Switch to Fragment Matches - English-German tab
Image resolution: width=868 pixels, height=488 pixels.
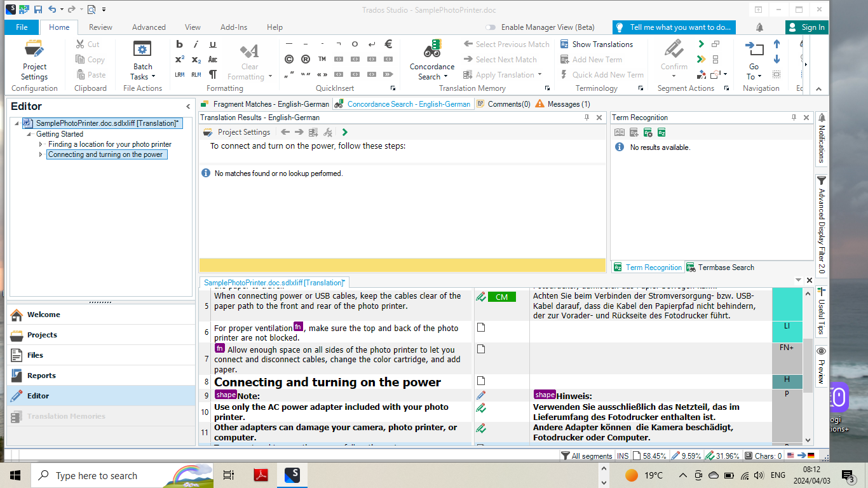click(x=265, y=104)
